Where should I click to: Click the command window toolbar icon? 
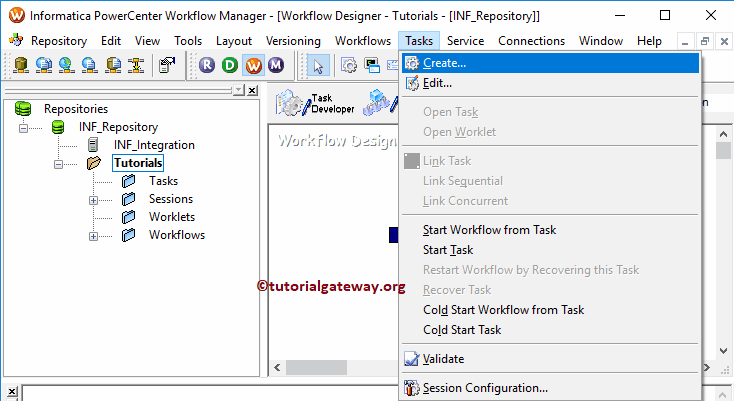click(x=372, y=65)
